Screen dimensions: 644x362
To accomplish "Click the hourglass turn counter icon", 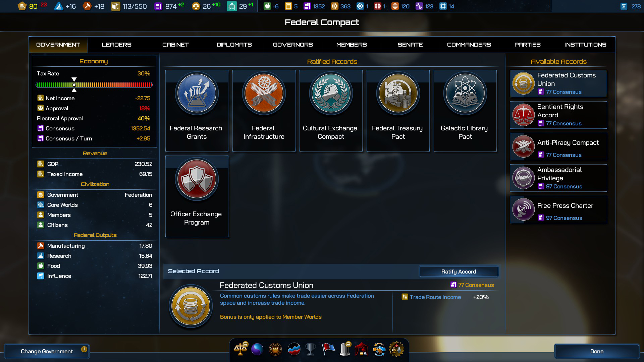I will (624, 6).
